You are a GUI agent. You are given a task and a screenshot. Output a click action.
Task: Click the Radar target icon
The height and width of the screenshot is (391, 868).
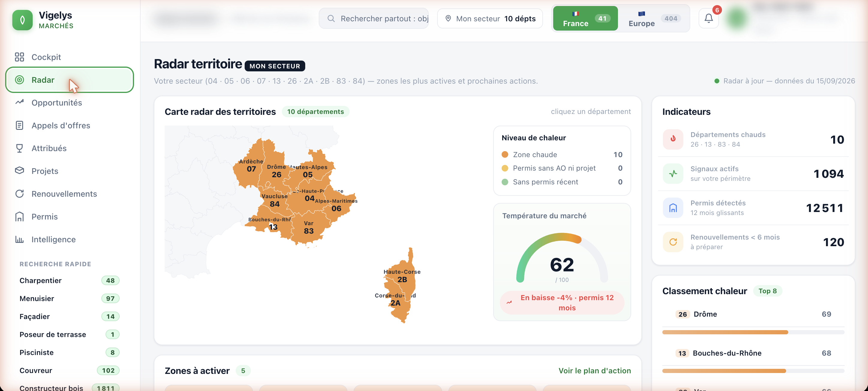(x=19, y=80)
